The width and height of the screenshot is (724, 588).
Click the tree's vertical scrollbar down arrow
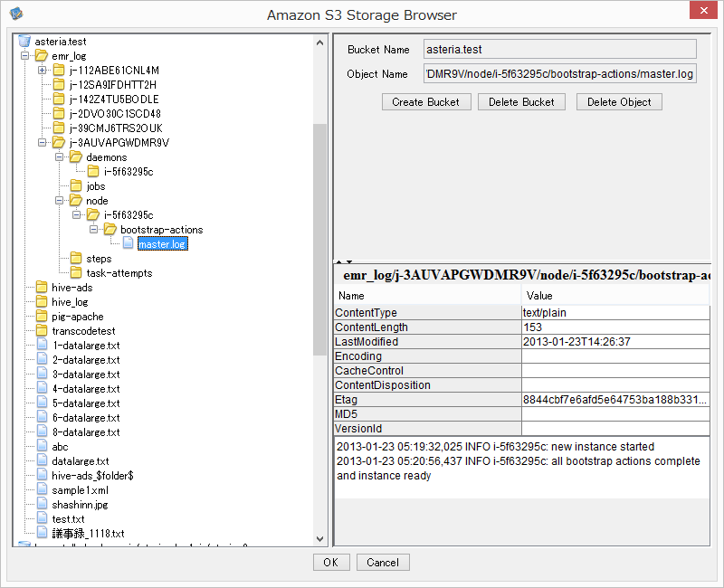319,538
